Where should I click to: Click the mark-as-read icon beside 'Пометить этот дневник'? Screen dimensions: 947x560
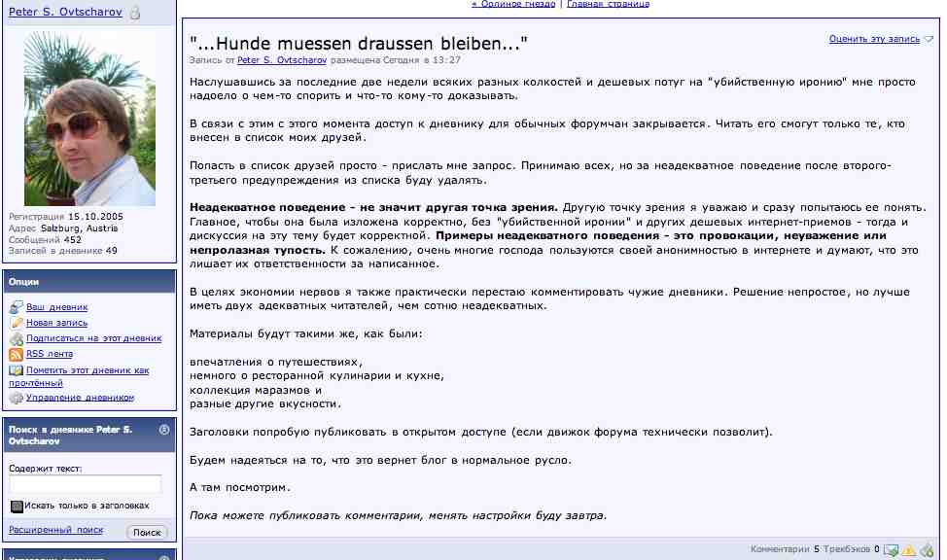16,370
